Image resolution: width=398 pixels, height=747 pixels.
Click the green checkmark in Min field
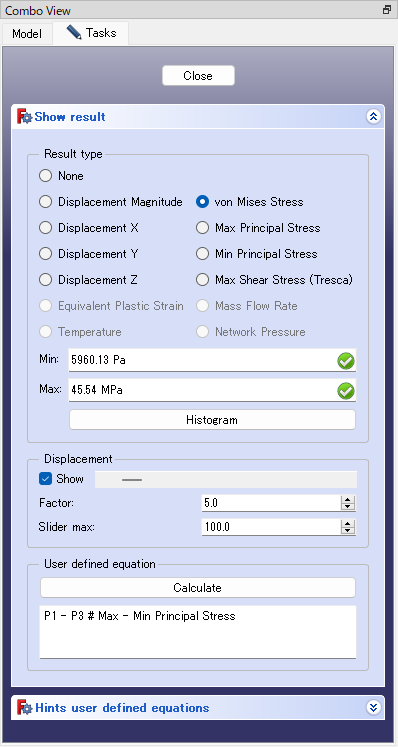(346, 362)
